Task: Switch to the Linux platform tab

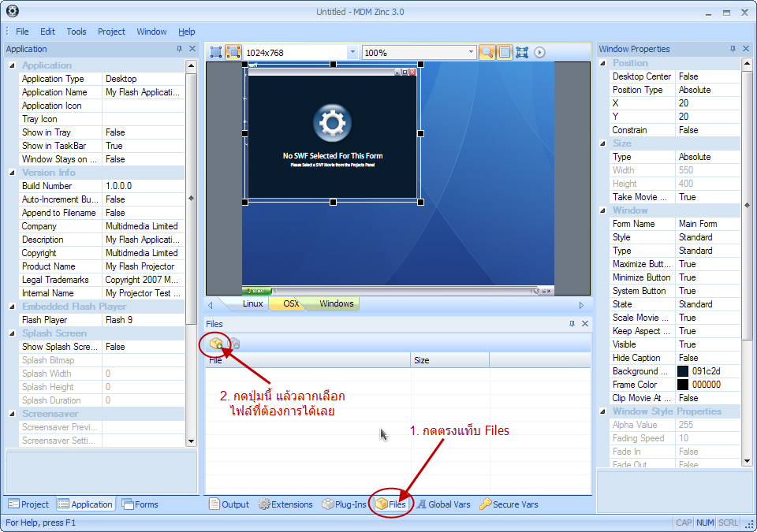Action: (252, 303)
